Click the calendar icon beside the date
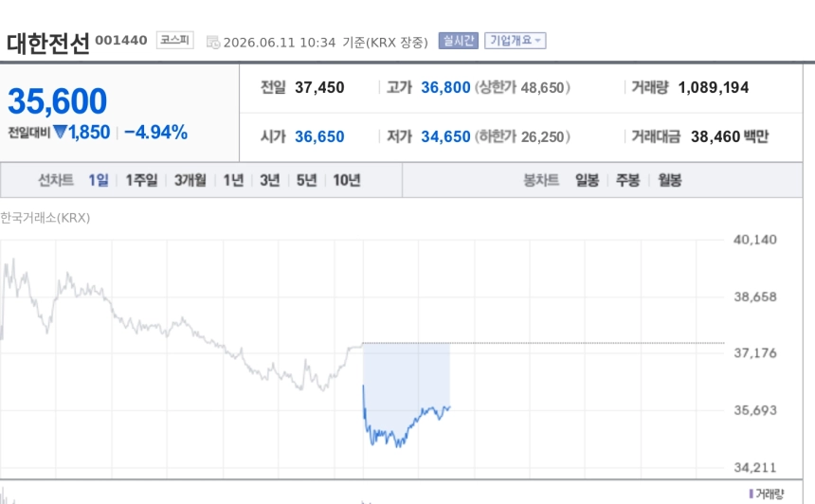 tap(213, 42)
